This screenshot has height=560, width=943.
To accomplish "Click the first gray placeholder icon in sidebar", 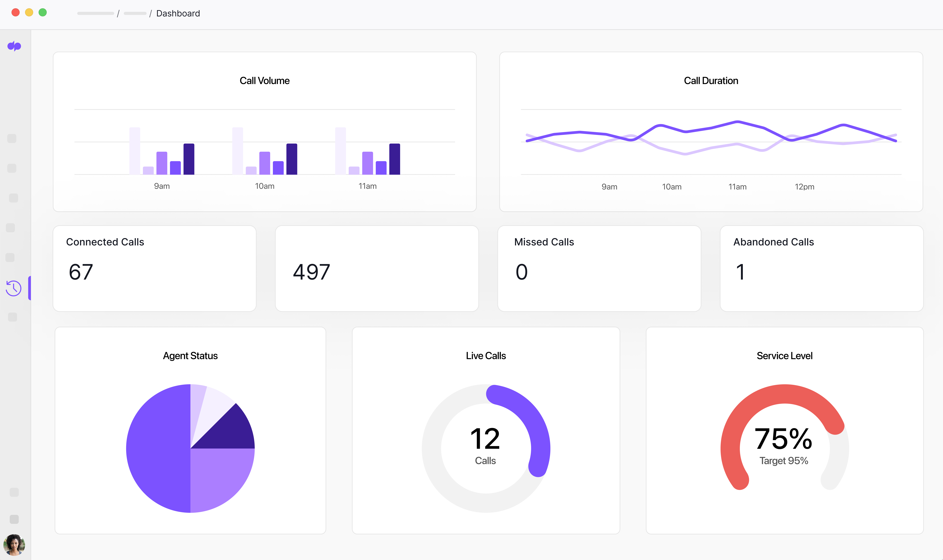I will (x=12, y=138).
